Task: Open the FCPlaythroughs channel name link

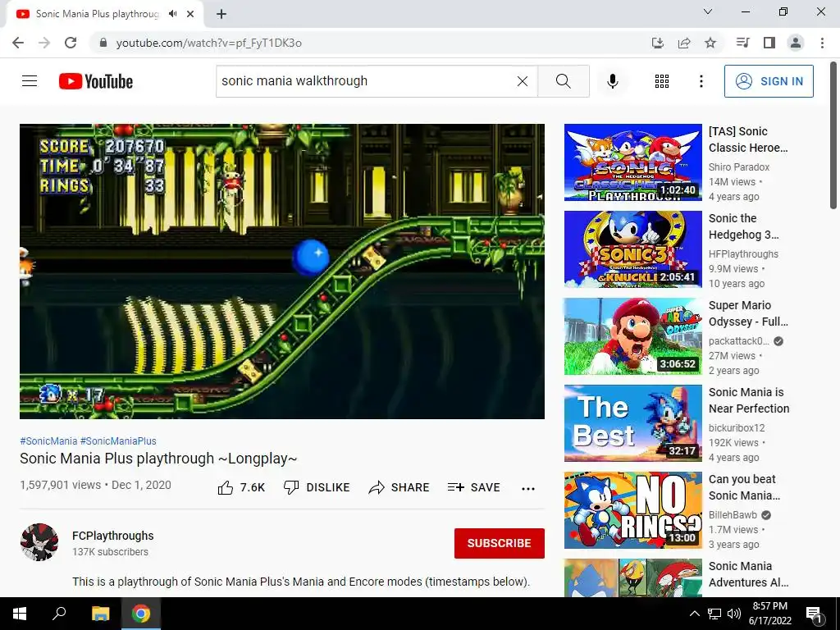Action: 113,536
